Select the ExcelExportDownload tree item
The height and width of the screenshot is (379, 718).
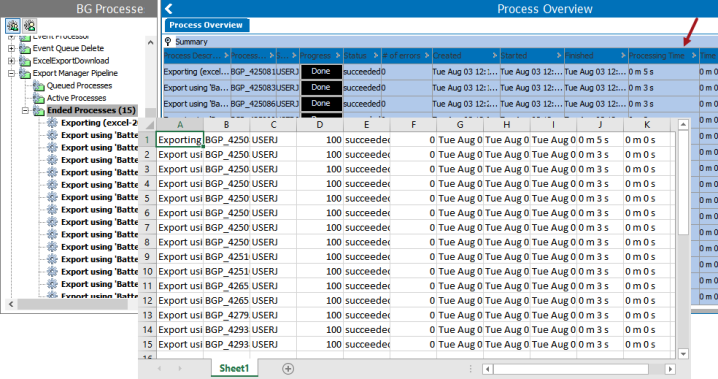pos(71,61)
